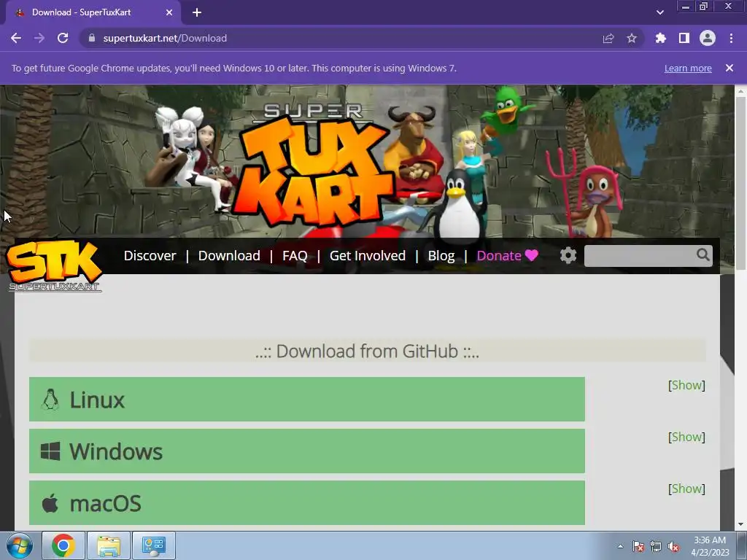Click the magnifier search icon
Image resolution: width=747 pixels, height=560 pixels.
703,254
